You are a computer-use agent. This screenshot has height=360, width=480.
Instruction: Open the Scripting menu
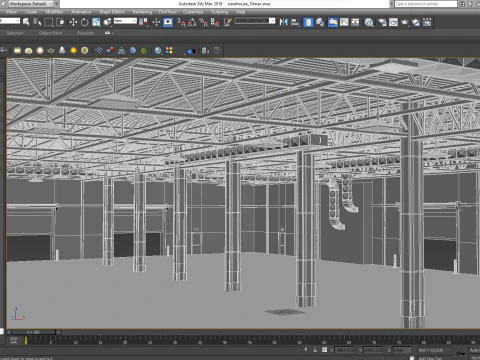tap(219, 12)
